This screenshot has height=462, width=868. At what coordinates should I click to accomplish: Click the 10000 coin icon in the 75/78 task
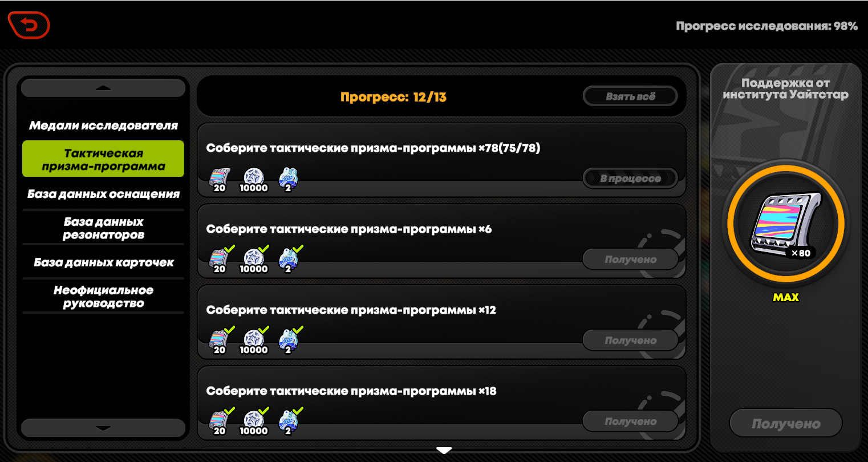(254, 180)
